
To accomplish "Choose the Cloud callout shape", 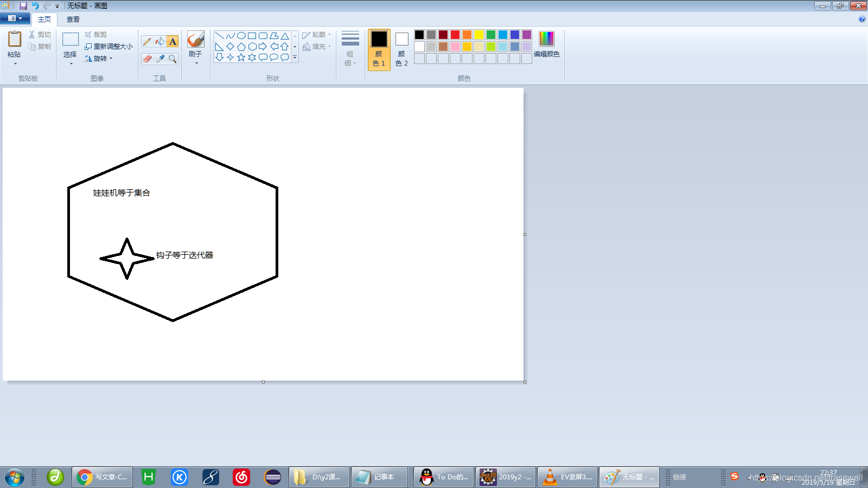I will point(285,57).
